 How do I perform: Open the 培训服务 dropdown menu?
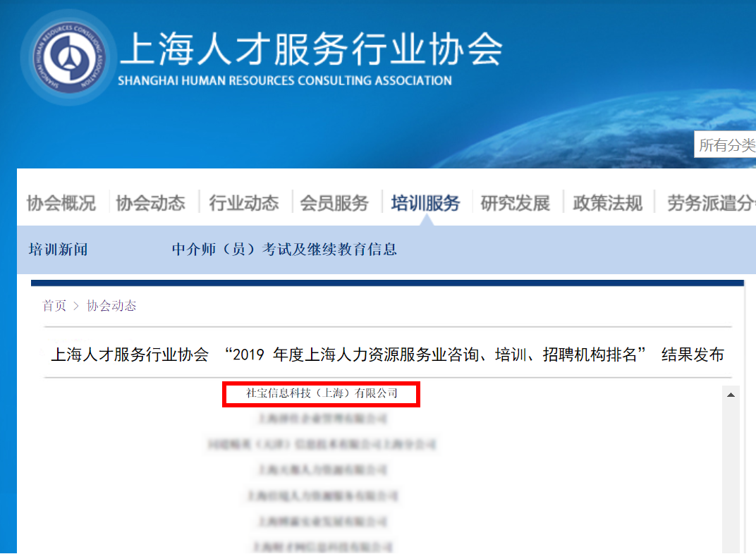pyautogui.click(x=424, y=202)
